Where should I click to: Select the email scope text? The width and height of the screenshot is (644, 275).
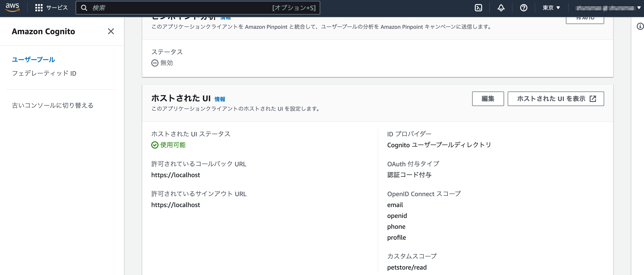pos(395,205)
